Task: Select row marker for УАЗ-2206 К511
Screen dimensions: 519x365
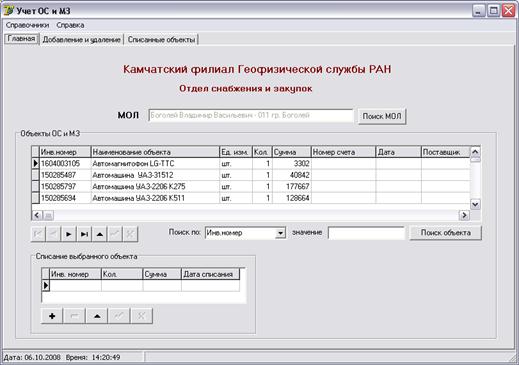Action: point(35,198)
